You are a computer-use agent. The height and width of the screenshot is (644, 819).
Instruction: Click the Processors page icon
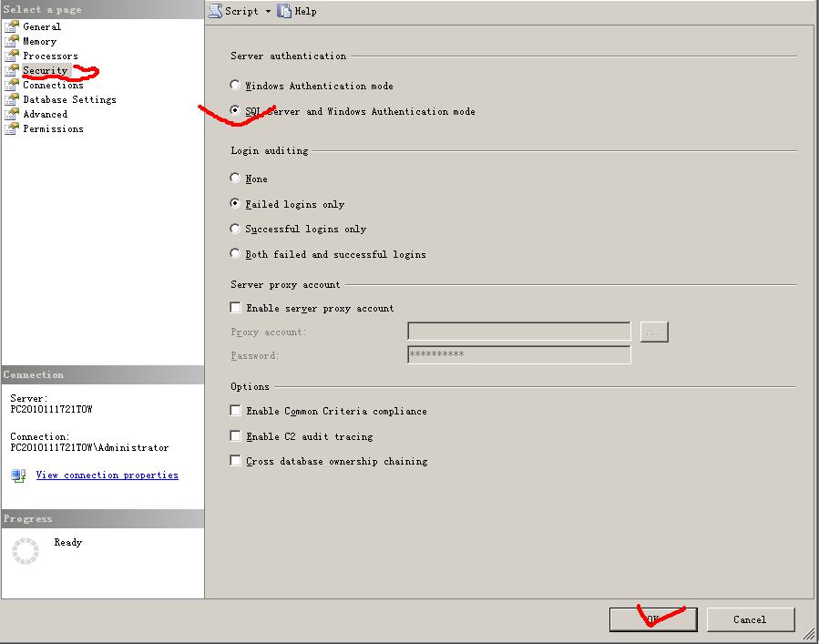(12, 56)
